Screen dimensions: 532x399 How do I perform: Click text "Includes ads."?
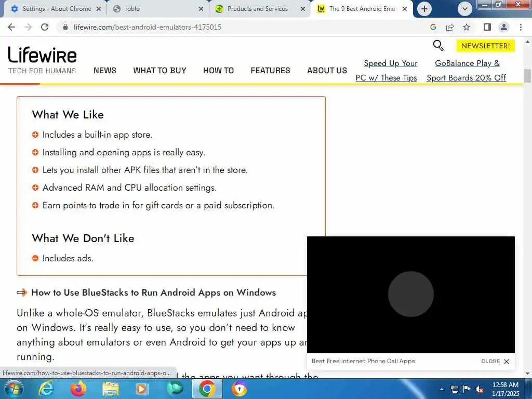pyautogui.click(x=68, y=258)
